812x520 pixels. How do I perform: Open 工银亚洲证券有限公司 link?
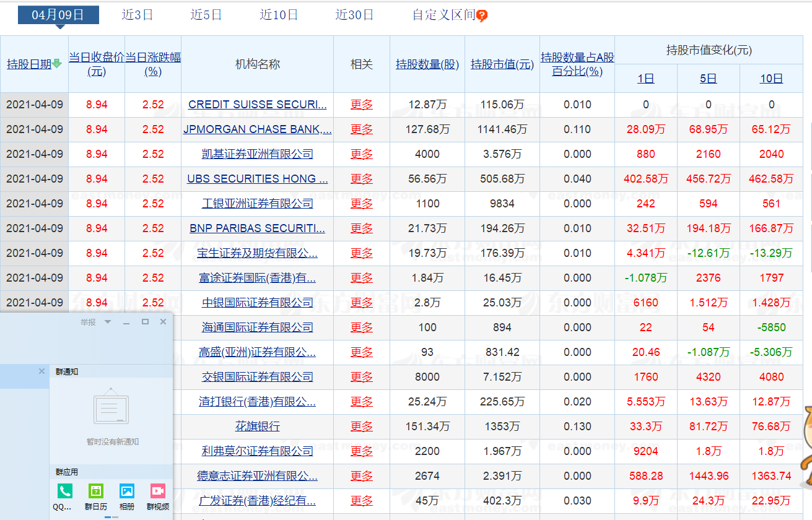(x=258, y=204)
